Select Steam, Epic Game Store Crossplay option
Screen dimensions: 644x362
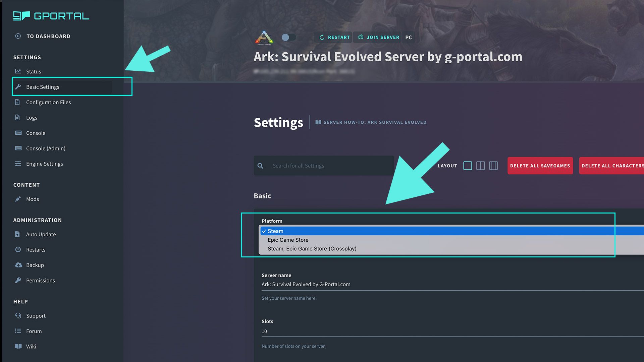(x=312, y=248)
